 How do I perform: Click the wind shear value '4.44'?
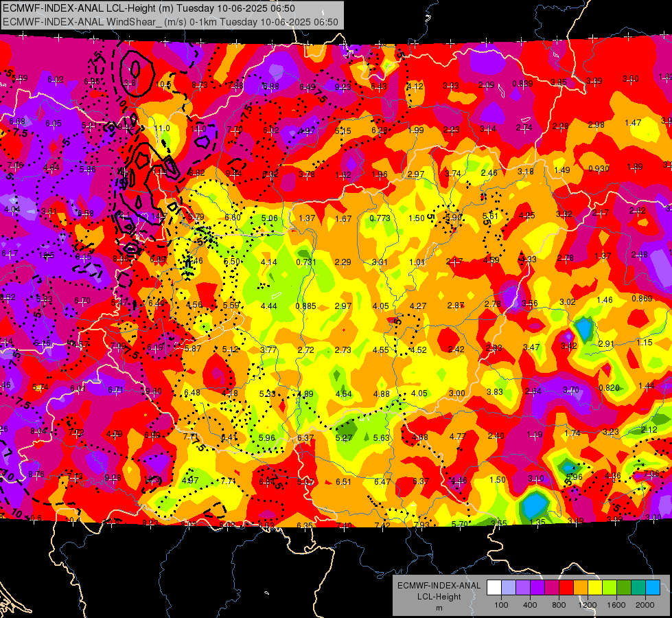(x=269, y=306)
